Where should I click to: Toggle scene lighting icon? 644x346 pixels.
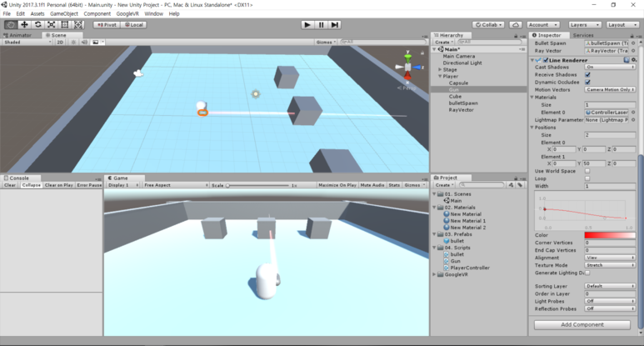73,42
